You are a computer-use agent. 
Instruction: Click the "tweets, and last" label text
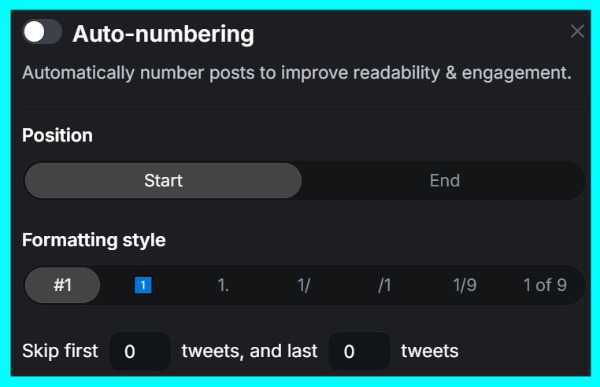pos(249,351)
